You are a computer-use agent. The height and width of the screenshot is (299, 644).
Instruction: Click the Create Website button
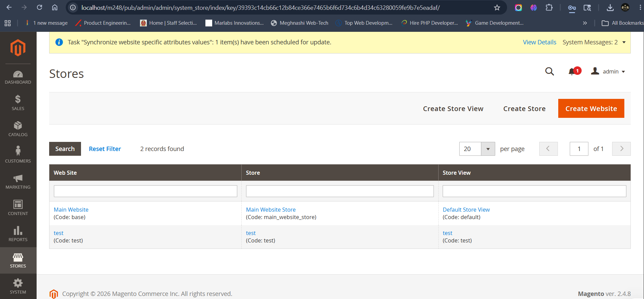591,108
